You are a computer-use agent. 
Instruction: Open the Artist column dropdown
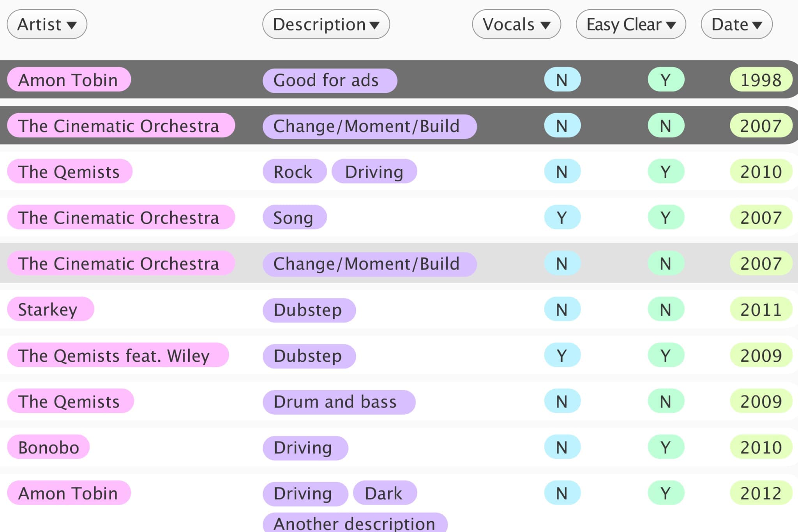coord(47,24)
